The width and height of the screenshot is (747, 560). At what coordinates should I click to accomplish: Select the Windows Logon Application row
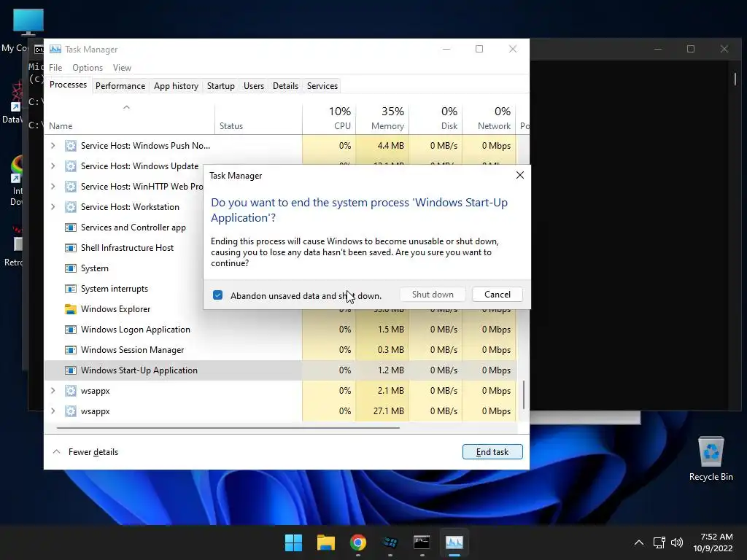tap(281, 330)
